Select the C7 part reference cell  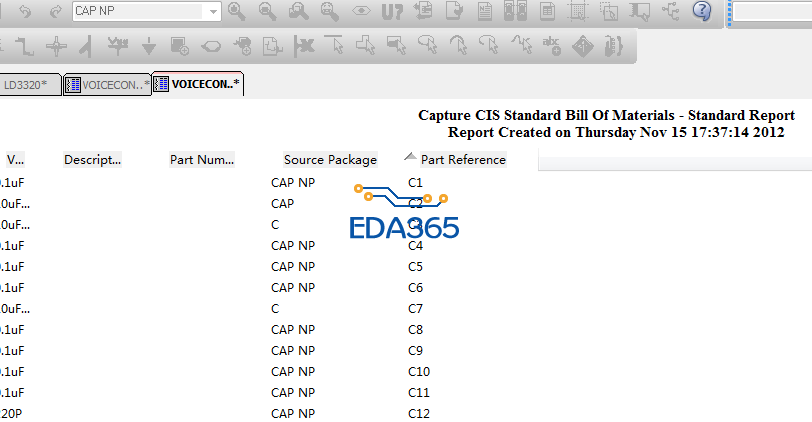coord(415,309)
